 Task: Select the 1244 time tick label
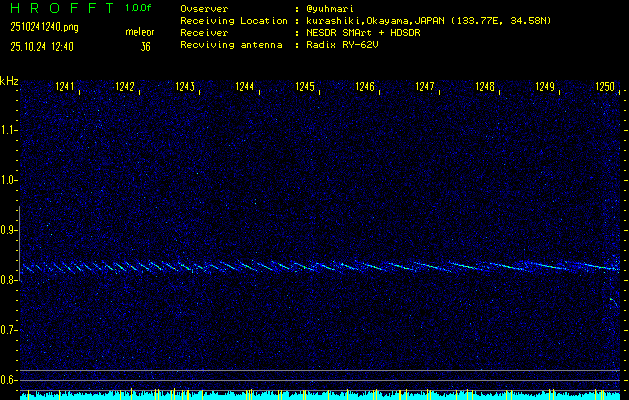(245, 88)
